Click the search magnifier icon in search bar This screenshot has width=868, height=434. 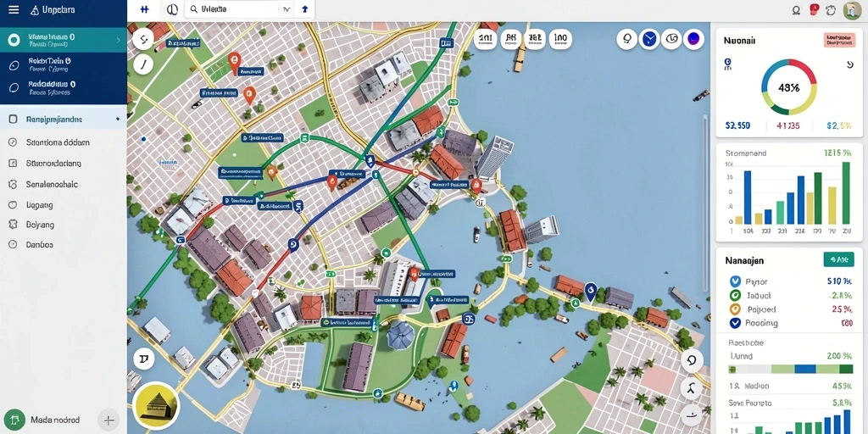point(194,9)
